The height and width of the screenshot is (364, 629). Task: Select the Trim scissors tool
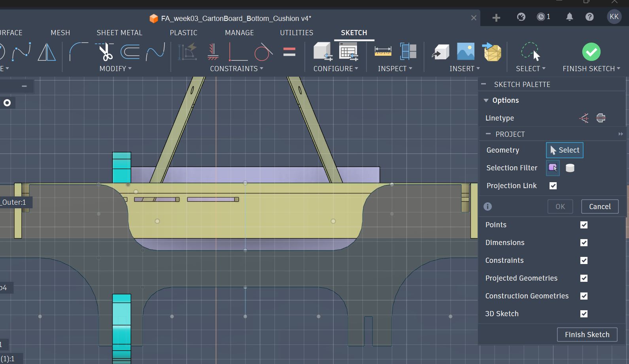[105, 52]
